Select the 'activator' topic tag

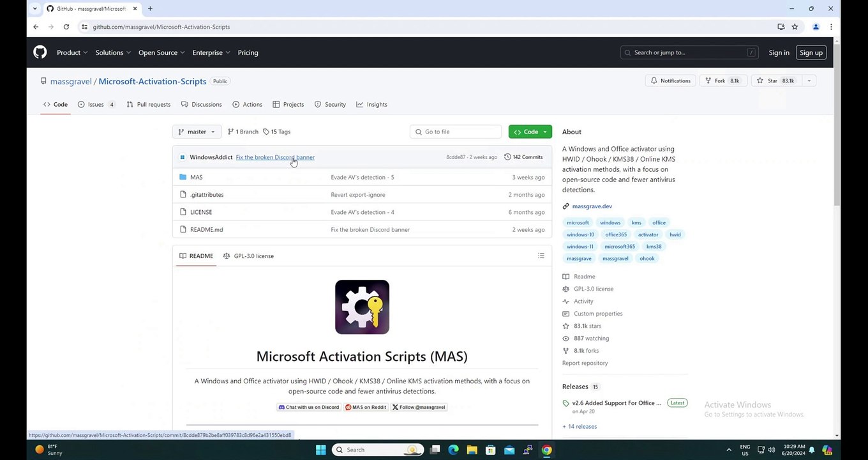tap(648, 234)
